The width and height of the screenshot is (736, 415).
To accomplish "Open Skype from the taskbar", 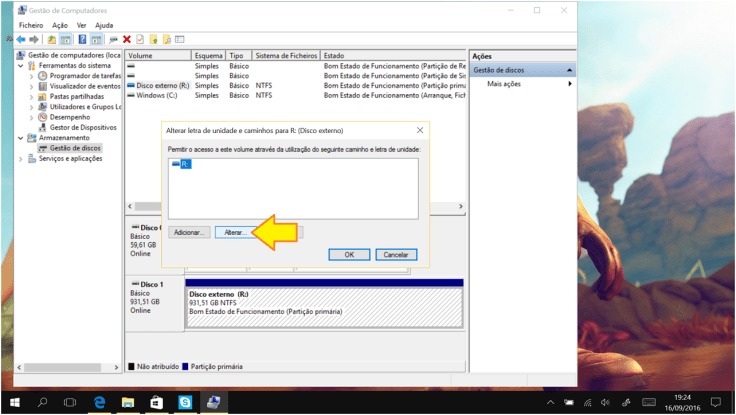I will 185,402.
